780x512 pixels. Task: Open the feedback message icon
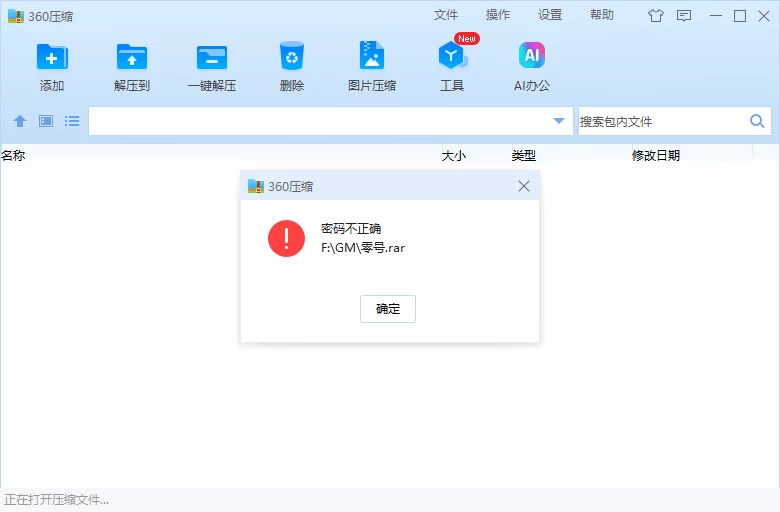(684, 16)
